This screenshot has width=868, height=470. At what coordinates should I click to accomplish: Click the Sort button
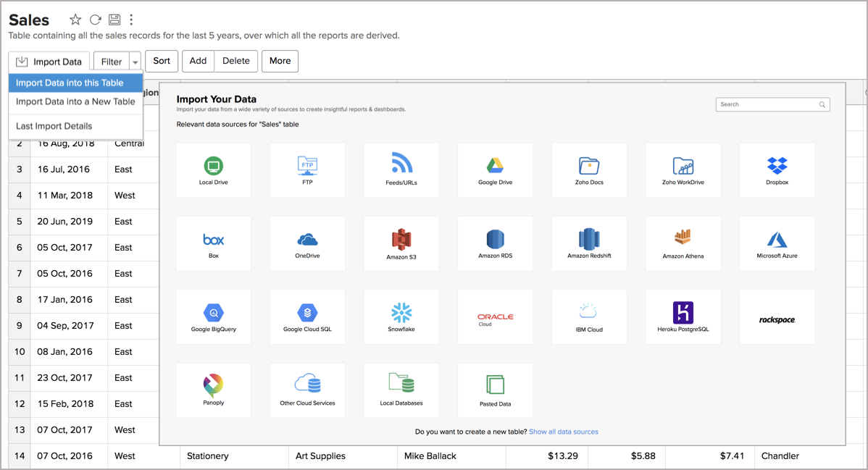coord(161,61)
